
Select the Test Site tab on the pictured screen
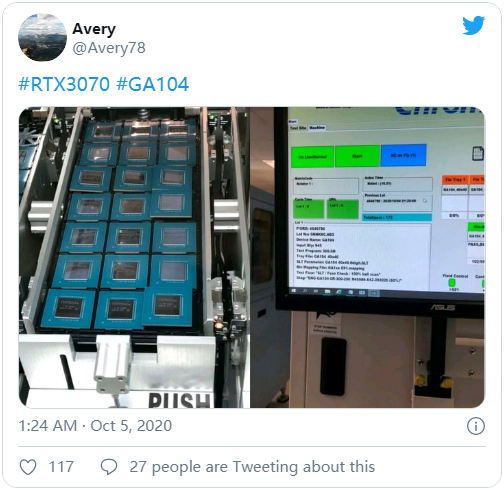click(298, 128)
